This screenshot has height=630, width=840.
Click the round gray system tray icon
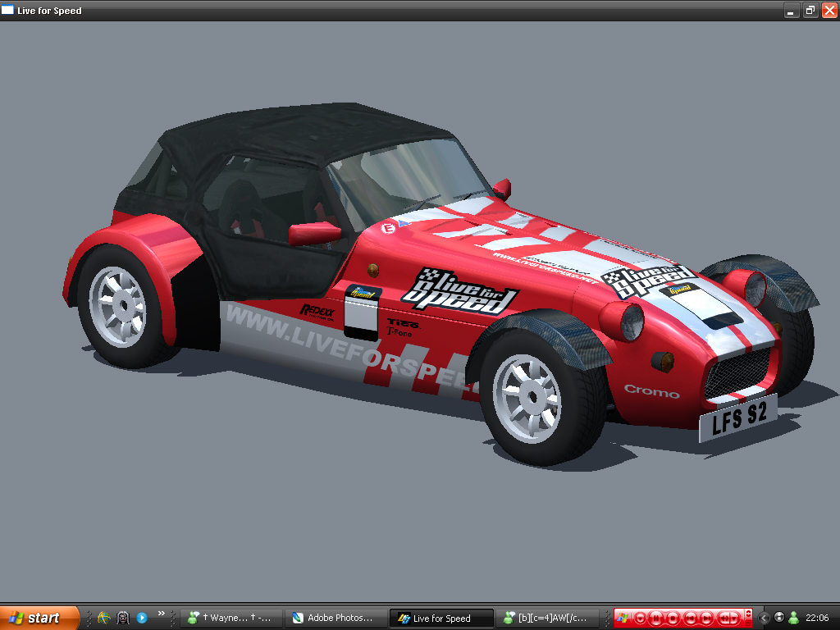coord(779,617)
